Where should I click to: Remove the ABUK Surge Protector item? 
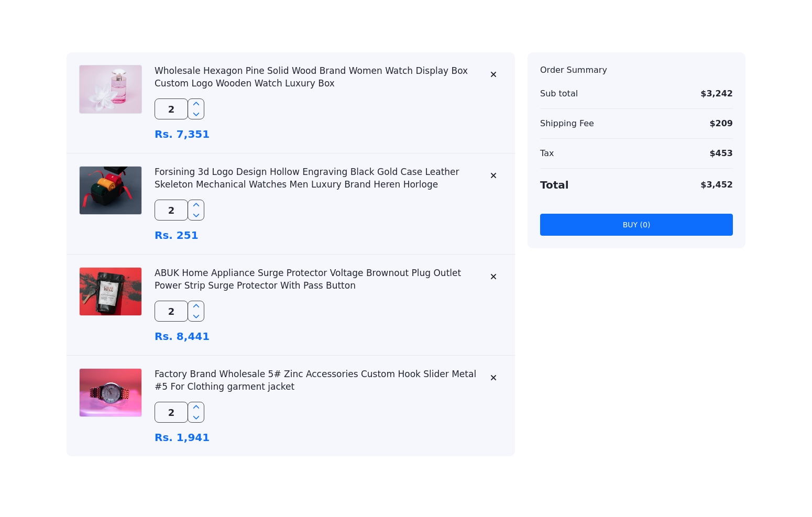[x=493, y=277]
